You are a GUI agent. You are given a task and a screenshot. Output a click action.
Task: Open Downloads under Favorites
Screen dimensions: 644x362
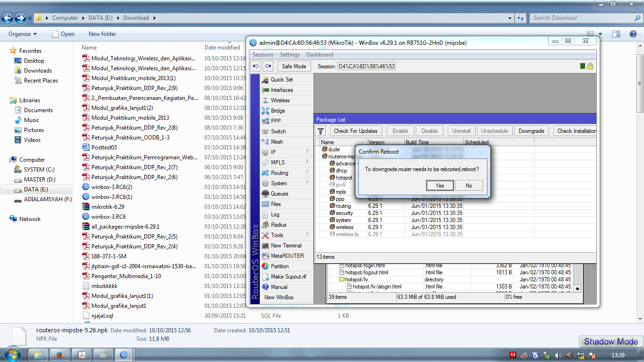click(38, 71)
